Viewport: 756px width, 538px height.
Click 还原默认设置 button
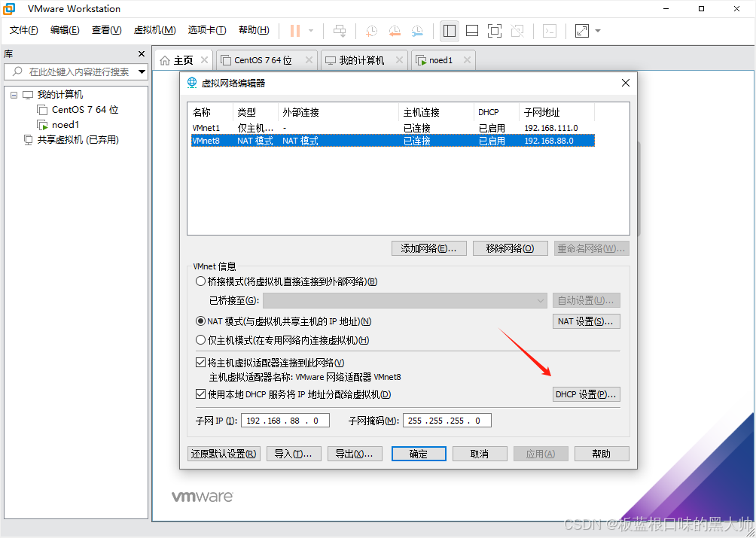[x=224, y=454]
